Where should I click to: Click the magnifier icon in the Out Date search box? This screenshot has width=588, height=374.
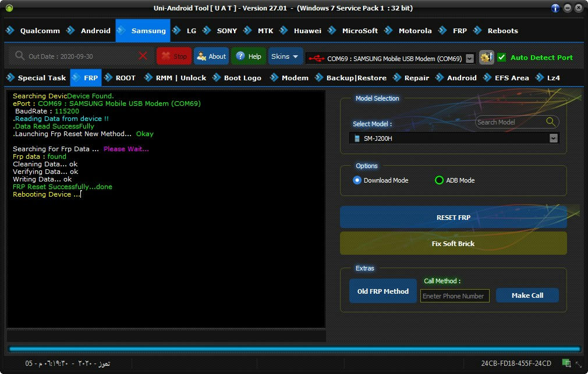(19, 56)
